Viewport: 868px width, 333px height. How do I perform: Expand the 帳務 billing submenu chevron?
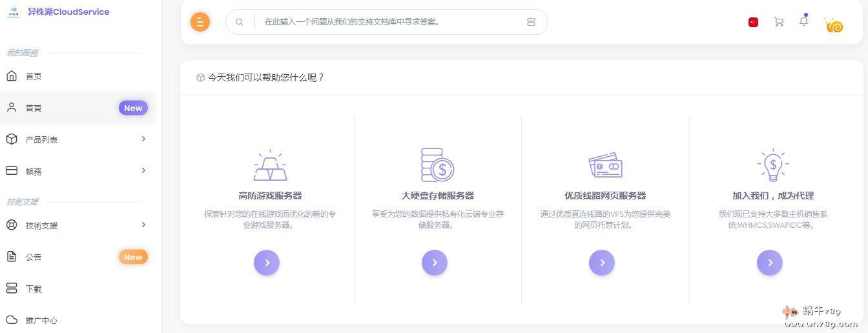click(143, 171)
